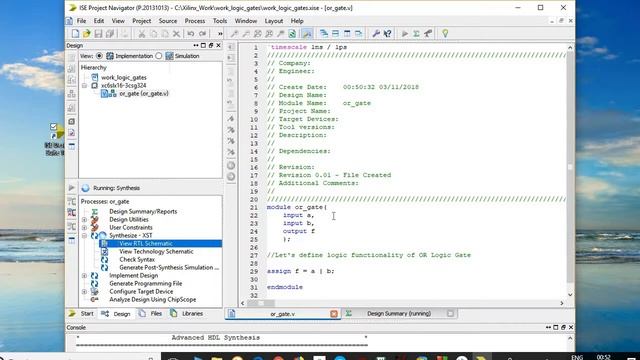Redo the edit via toolbar icon
The image size is (640, 360).
(x=202, y=33)
